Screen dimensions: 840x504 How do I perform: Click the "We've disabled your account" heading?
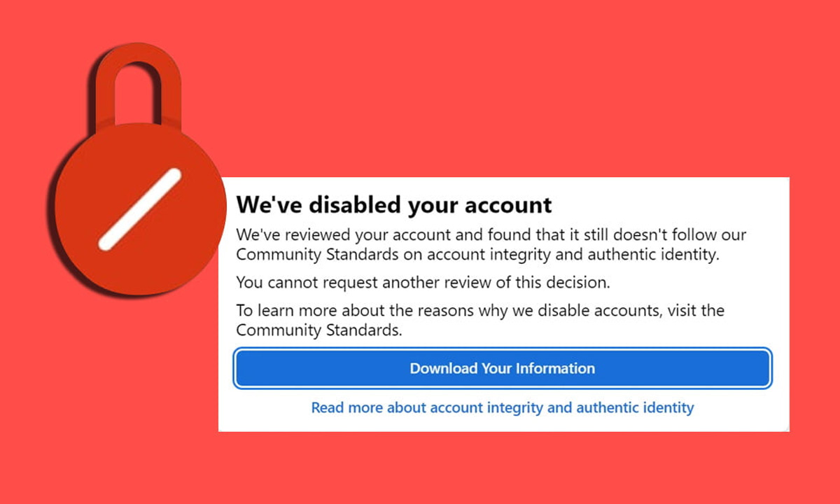tap(394, 204)
